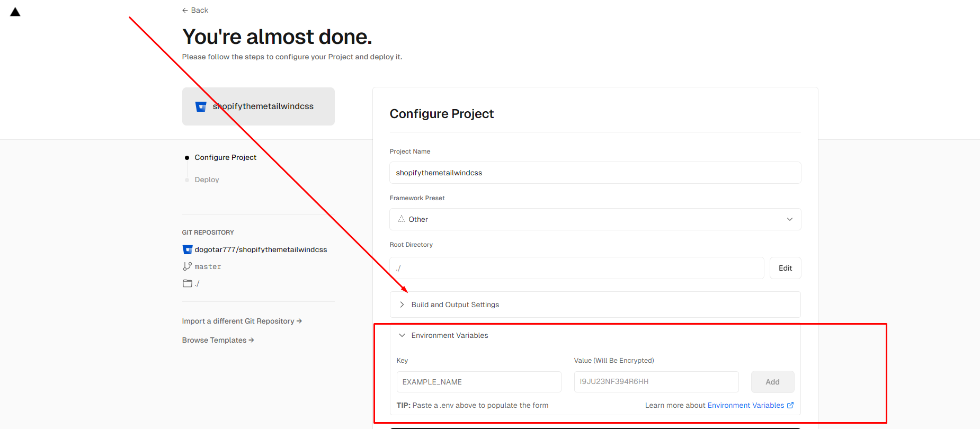Open the dogotar777/shopifythemetailwindcss repository link
980x429 pixels.
point(261,249)
